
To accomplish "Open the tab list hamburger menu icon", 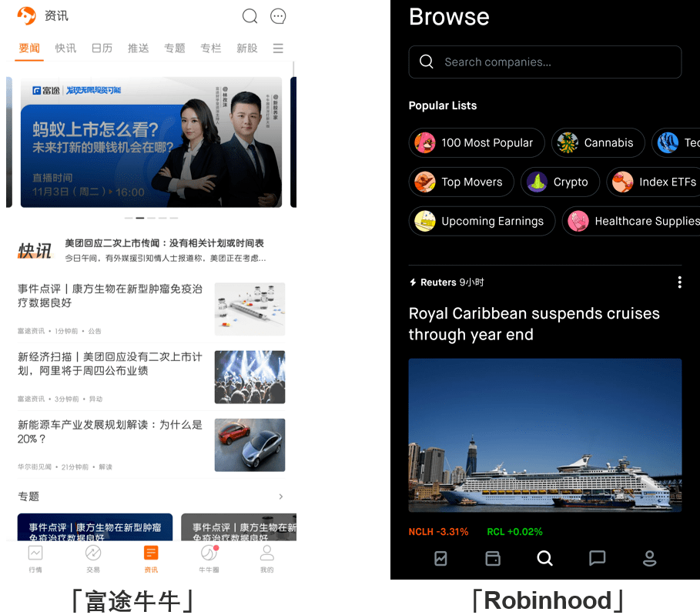I will pyautogui.click(x=278, y=48).
